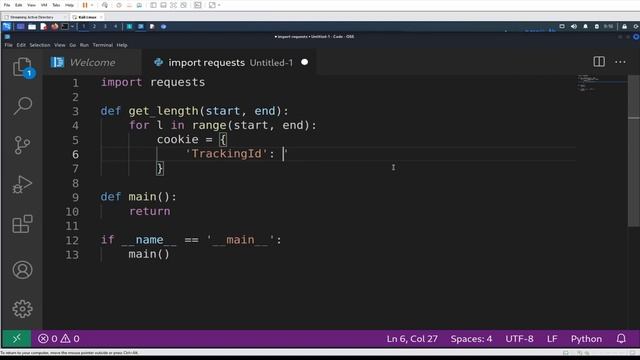Open the text editor launcher in Kali panel
Viewport: 640px width, 360px height.
[x=43, y=27]
